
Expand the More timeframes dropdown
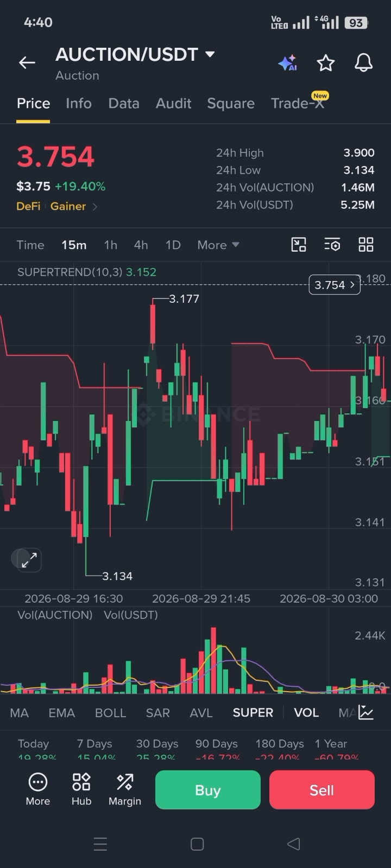(218, 245)
